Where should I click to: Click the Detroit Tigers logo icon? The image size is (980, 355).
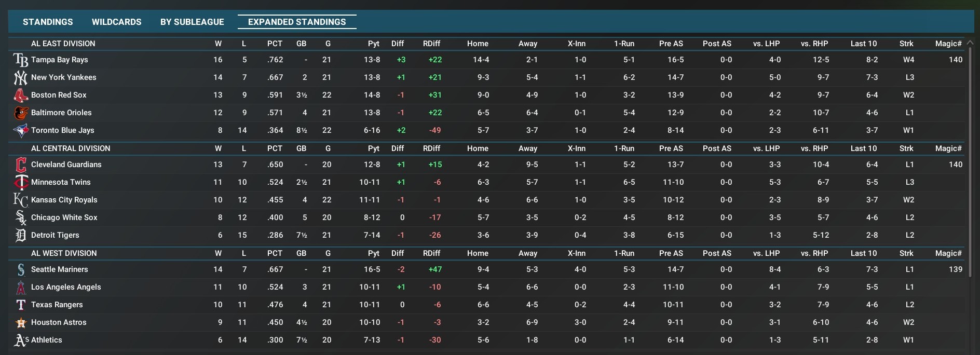click(21, 236)
